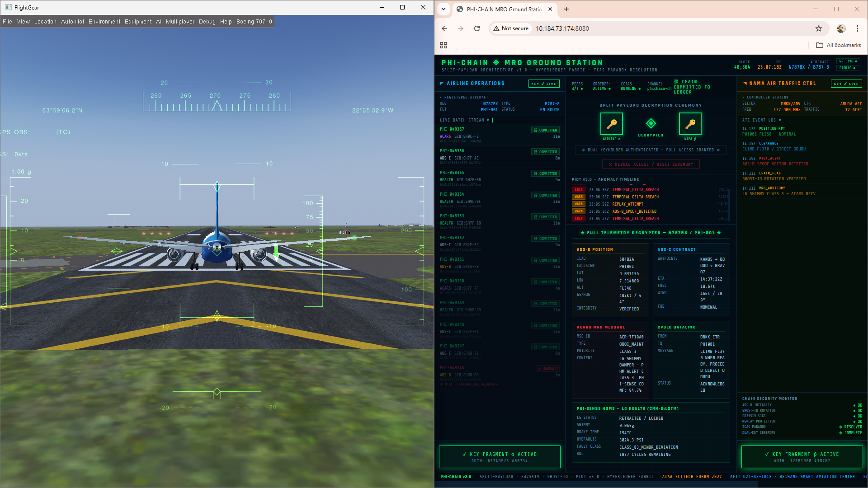Image resolution: width=868 pixels, height=488 pixels.
Task: Select the 23:06:38Z TEMPORAL_DELTA_BREACH anomaly
Action: (x=650, y=190)
